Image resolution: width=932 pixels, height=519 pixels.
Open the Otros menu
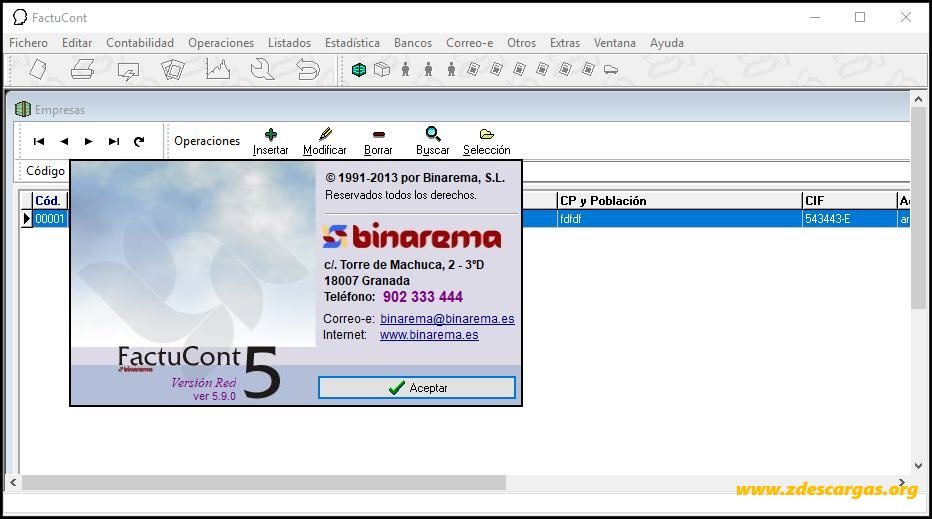point(521,43)
